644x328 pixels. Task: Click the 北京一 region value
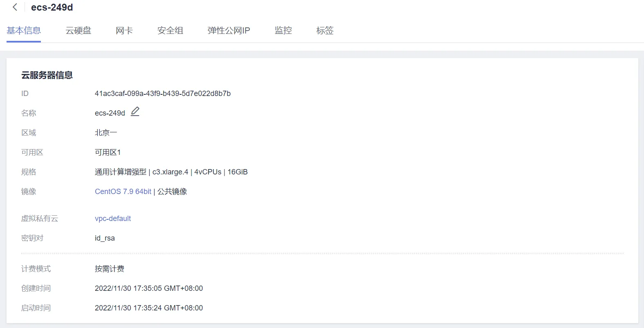coord(105,133)
